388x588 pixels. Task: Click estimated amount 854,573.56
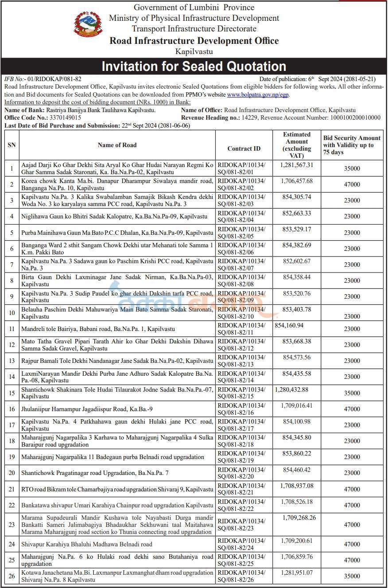coord(297,357)
